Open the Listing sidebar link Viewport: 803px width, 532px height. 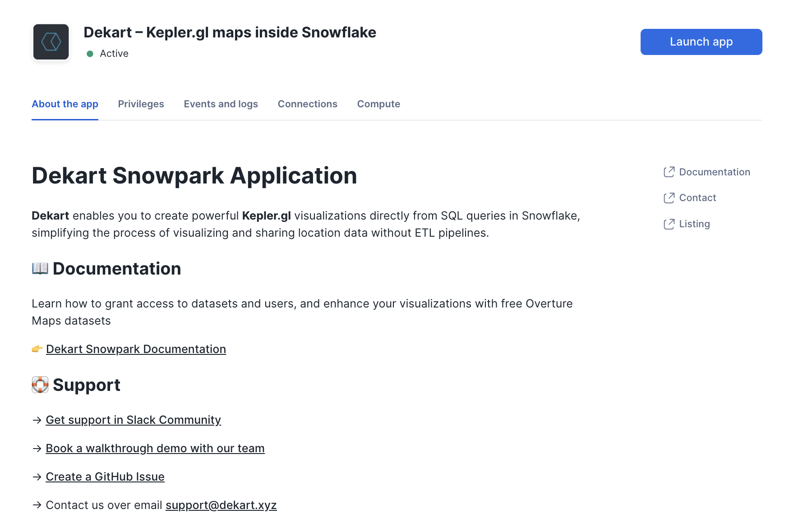pyautogui.click(x=694, y=224)
